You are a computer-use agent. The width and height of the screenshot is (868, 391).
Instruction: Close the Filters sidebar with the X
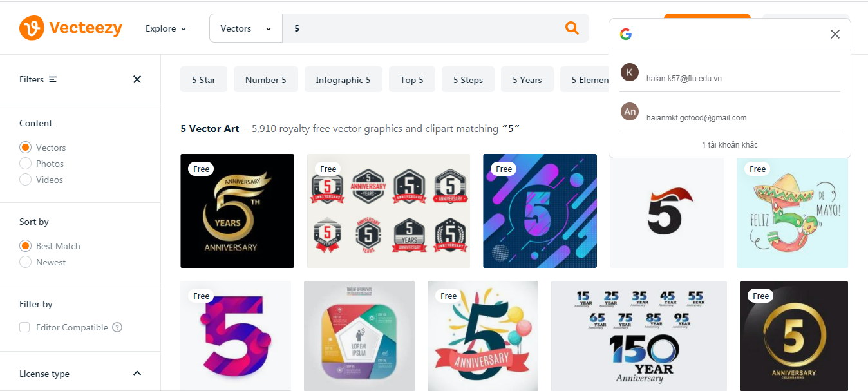point(137,79)
